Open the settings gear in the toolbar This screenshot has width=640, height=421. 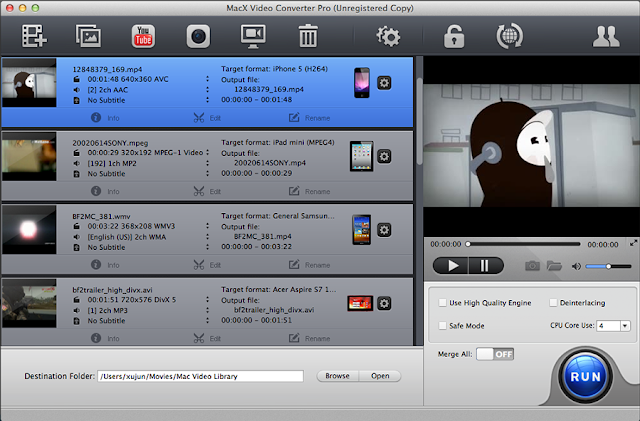click(387, 37)
